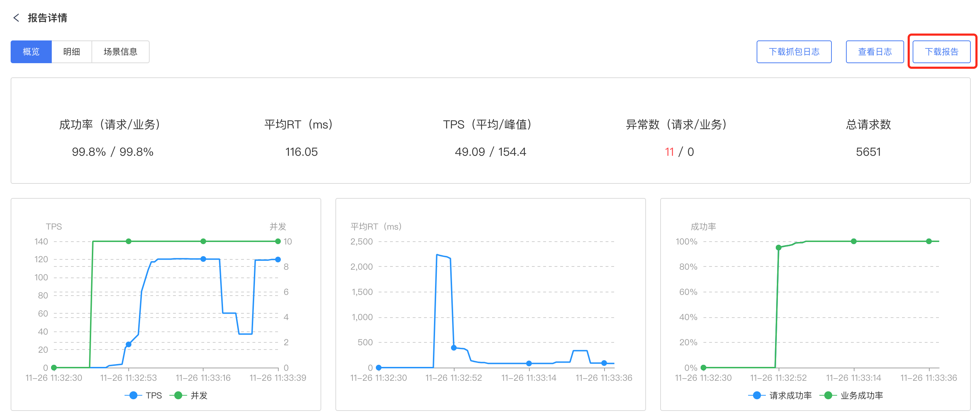
Task: Click the TPS data point at 11:33:39
Action: click(x=278, y=259)
